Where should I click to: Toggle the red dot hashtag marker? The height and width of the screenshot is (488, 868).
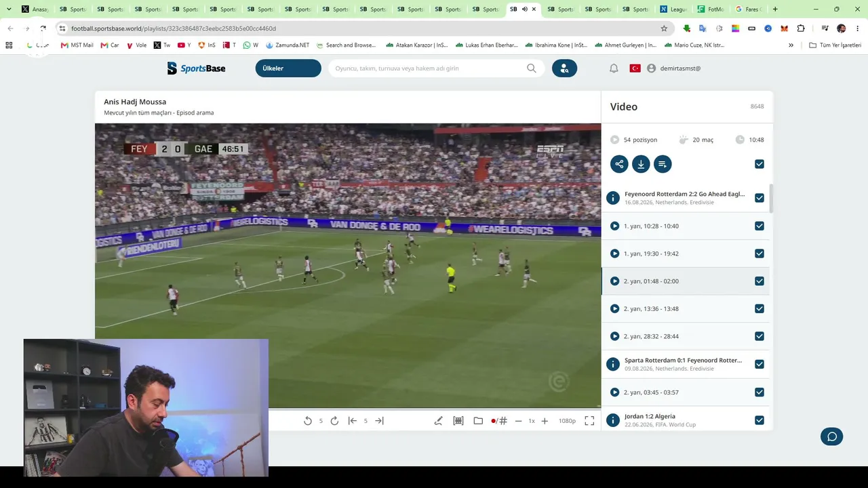pos(499,421)
